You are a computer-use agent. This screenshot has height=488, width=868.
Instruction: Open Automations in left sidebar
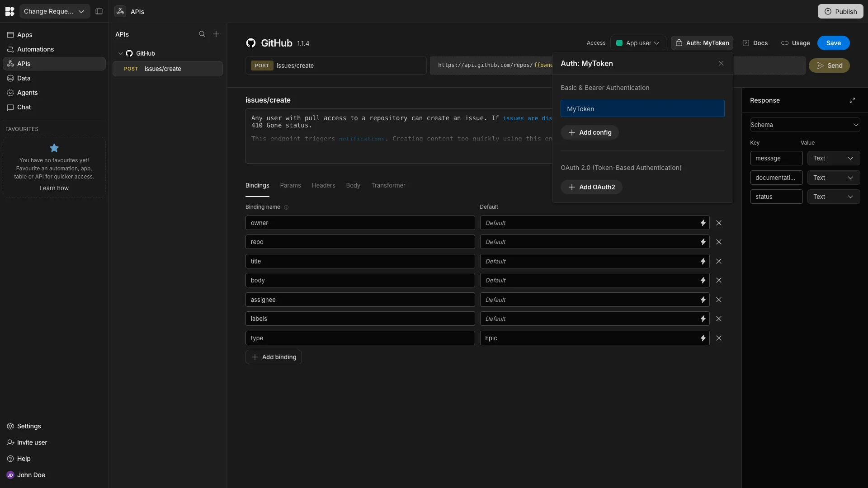(x=35, y=49)
